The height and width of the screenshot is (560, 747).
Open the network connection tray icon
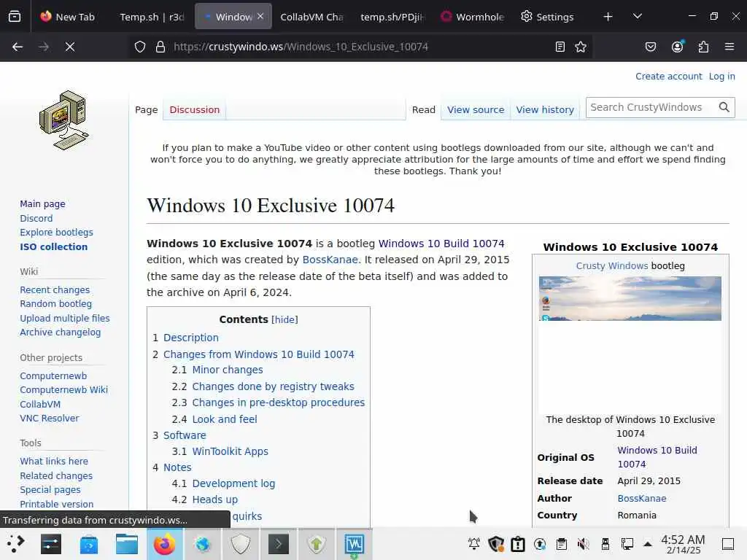point(627,544)
